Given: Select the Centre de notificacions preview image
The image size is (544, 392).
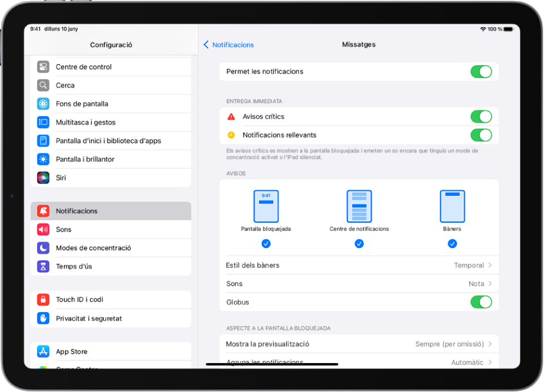Looking at the screenshot, I should [x=359, y=206].
